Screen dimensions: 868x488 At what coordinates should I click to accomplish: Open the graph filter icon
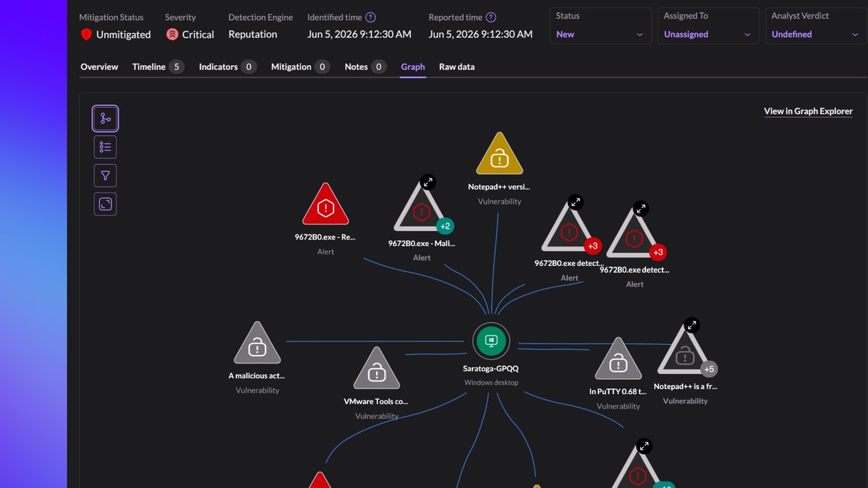pyautogui.click(x=106, y=176)
